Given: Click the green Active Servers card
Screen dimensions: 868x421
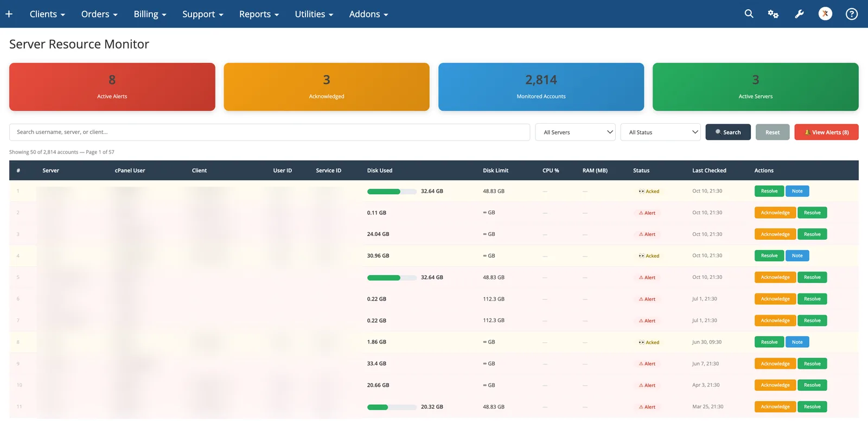Looking at the screenshot, I should (x=756, y=87).
